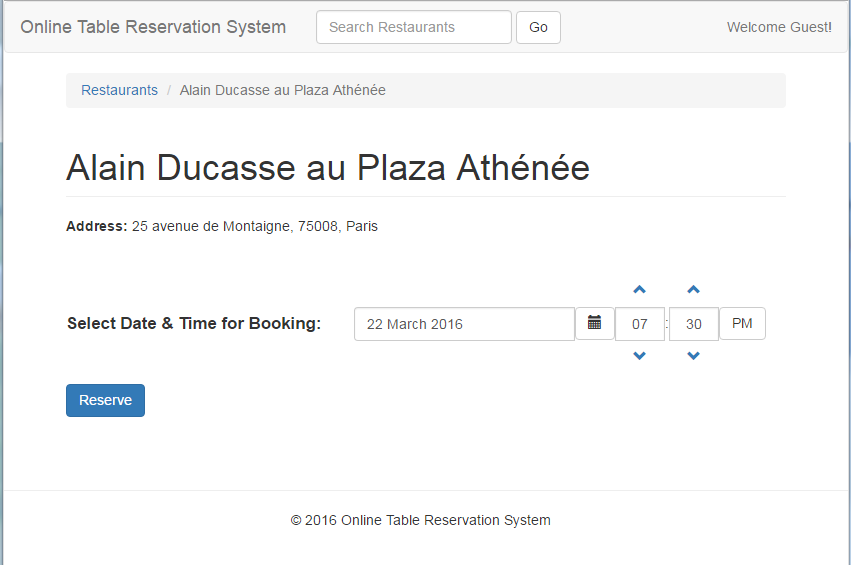Click the Alain Ducasse au Plaza Athénée heading

(x=328, y=167)
